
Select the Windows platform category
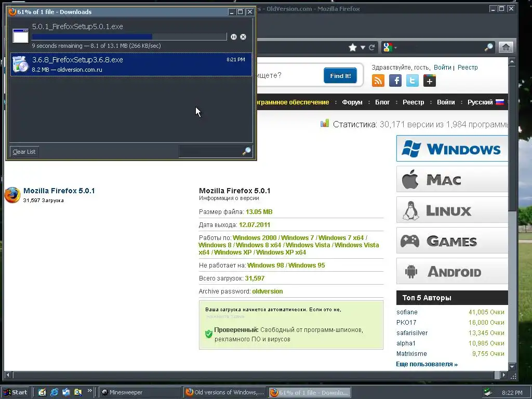click(452, 149)
